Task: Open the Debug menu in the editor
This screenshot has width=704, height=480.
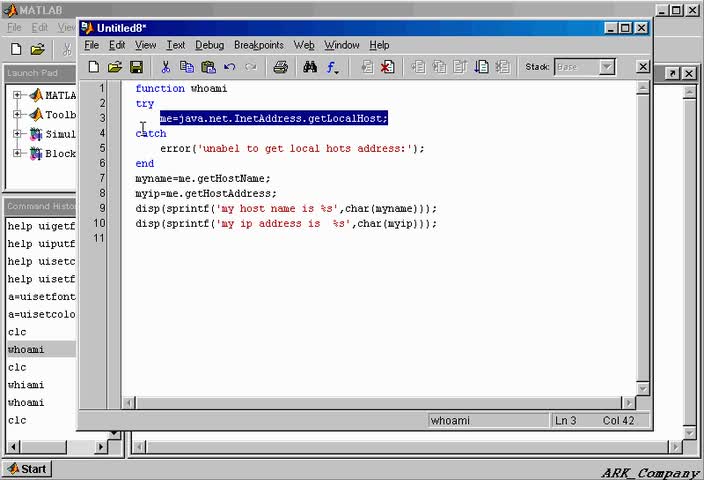Action: [x=210, y=45]
